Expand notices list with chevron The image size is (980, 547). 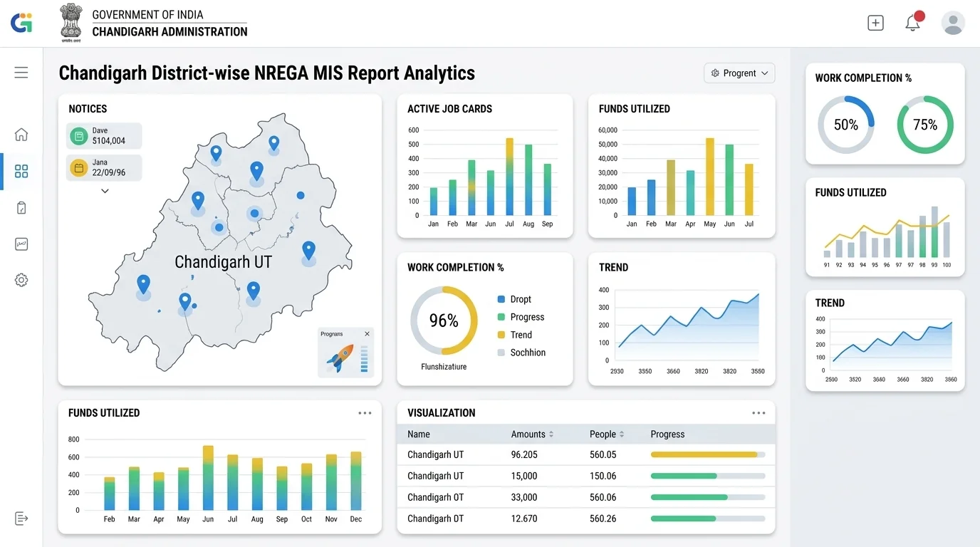(105, 191)
